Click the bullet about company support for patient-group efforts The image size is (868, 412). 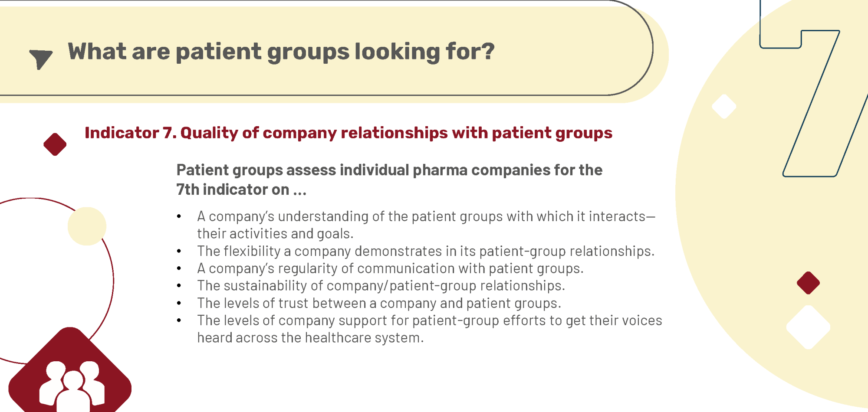(430, 329)
